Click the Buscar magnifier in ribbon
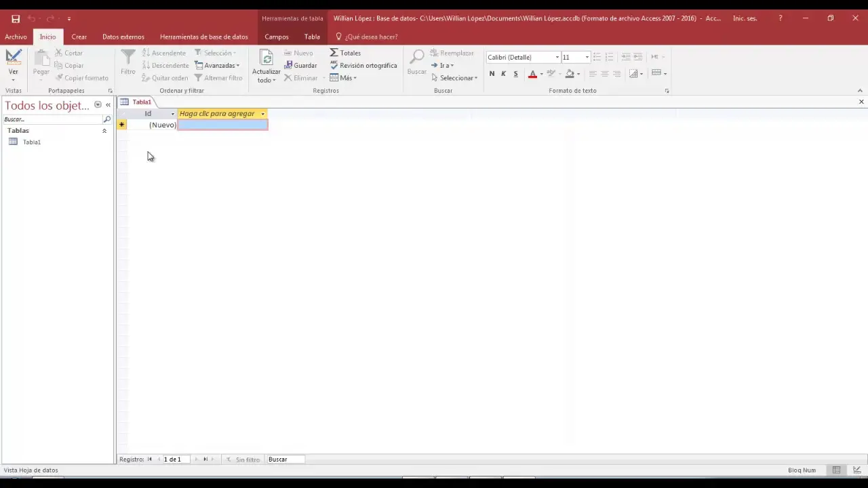 (417, 57)
